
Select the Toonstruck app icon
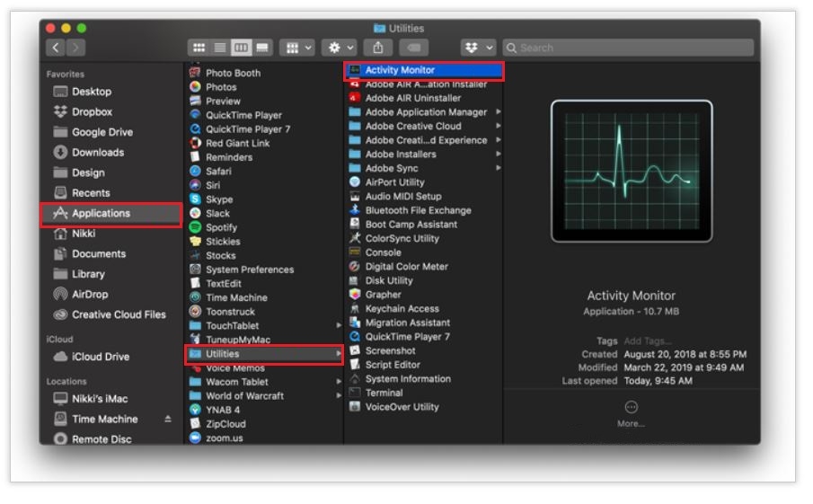pyautogui.click(x=196, y=311)
